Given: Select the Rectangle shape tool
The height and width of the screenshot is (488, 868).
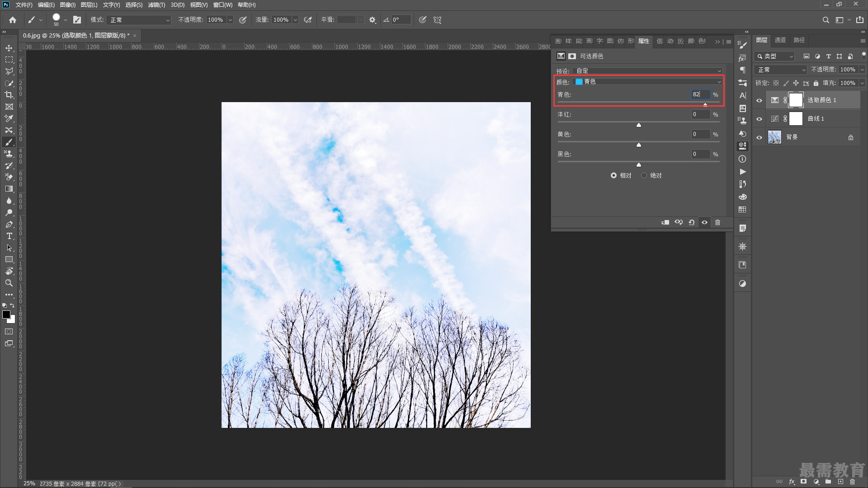Looking at the screenshot, I should [9, 259].
